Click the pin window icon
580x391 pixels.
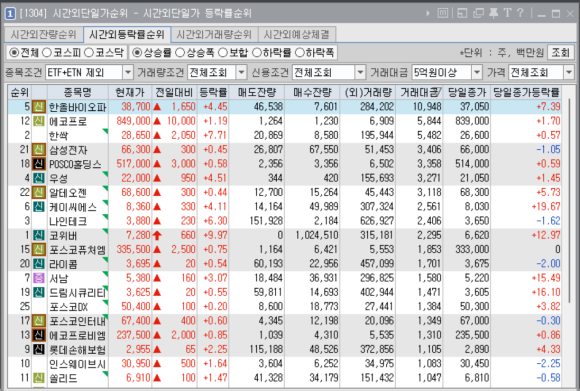coord(493,13)
